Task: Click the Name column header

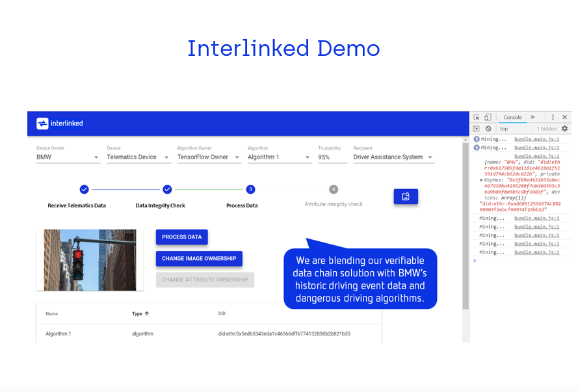Action: click(51, 313)
